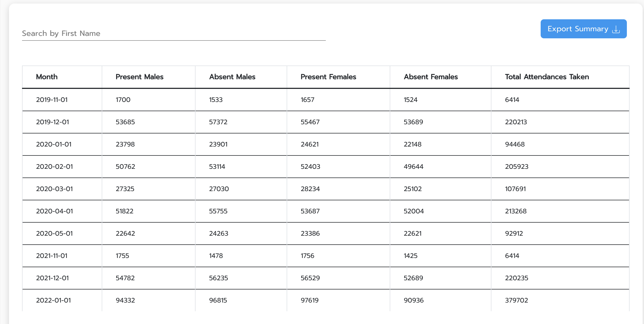Click the Export Summary button

pyautogui.click(x=583, y=29)
